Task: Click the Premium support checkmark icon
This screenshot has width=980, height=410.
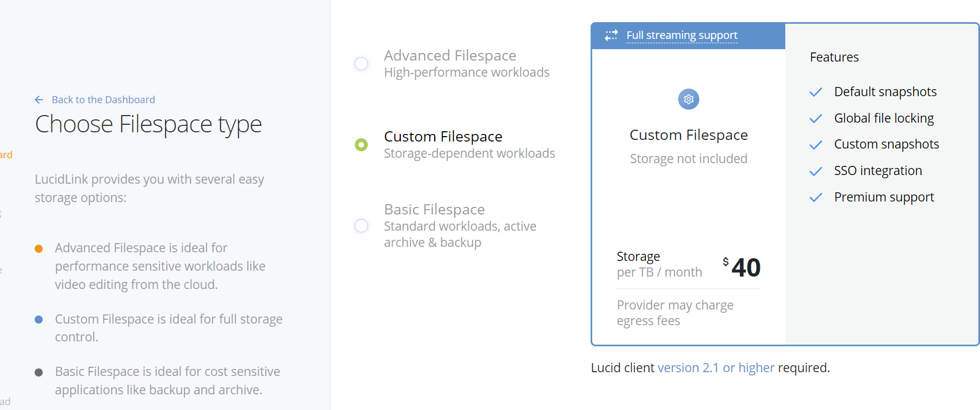Action: [x=816, y=198]
